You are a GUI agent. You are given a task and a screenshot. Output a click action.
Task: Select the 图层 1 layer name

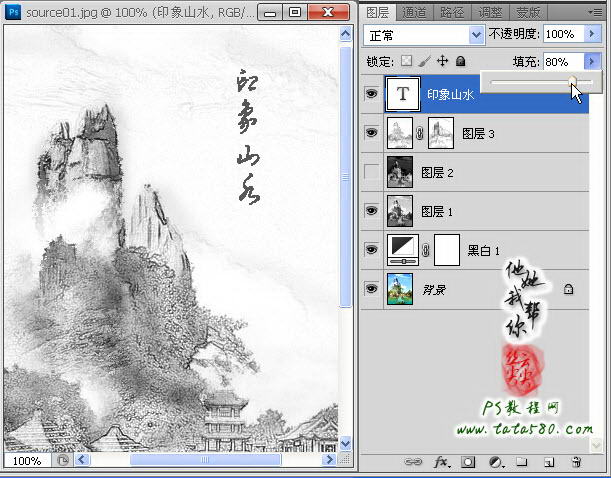pyautogui.click(x=437, y=212)
